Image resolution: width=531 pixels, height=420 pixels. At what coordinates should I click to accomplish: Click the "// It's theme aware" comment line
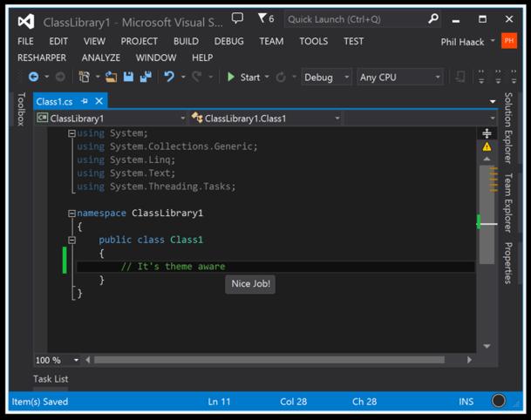click(x=173, y=267)
